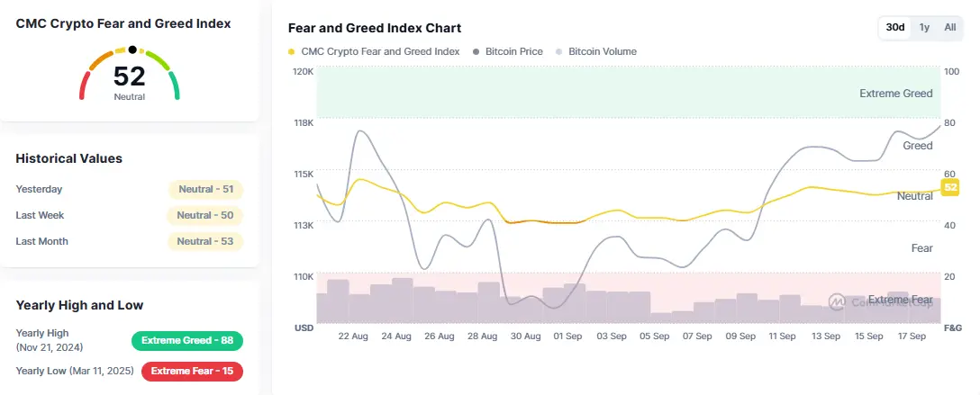Image resolution: width=980 pixels, height=395 pixels.
Task: Click the Bitcoin Volume legend dot
Action: click(559, 52)
